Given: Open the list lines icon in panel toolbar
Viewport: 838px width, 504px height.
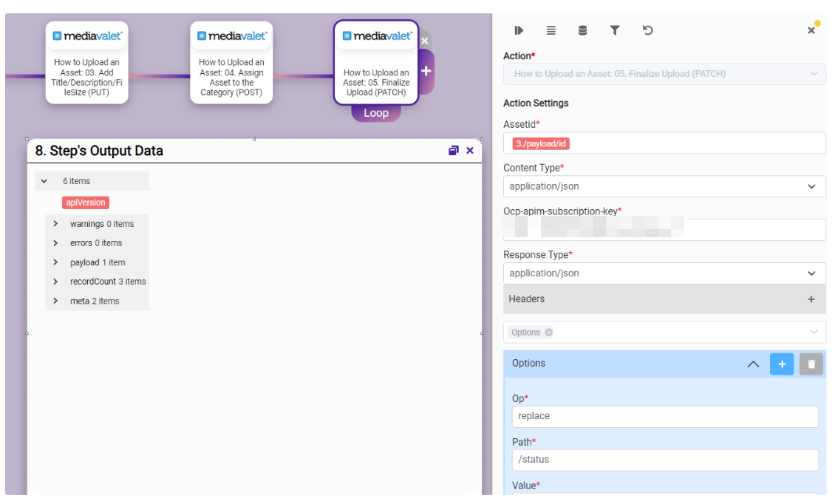Looking at the screenshot, I should coord(551,30).
